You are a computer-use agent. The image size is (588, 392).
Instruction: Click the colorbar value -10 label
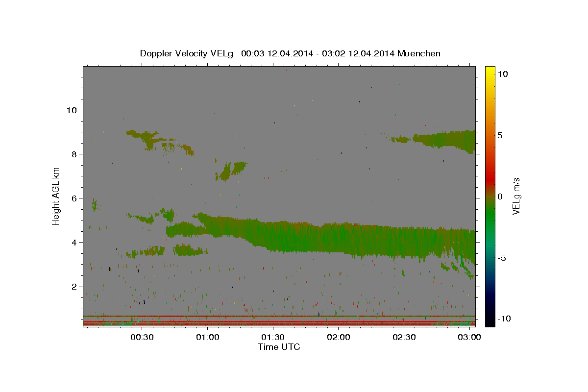pyautogui.click(x=503, y=318)
